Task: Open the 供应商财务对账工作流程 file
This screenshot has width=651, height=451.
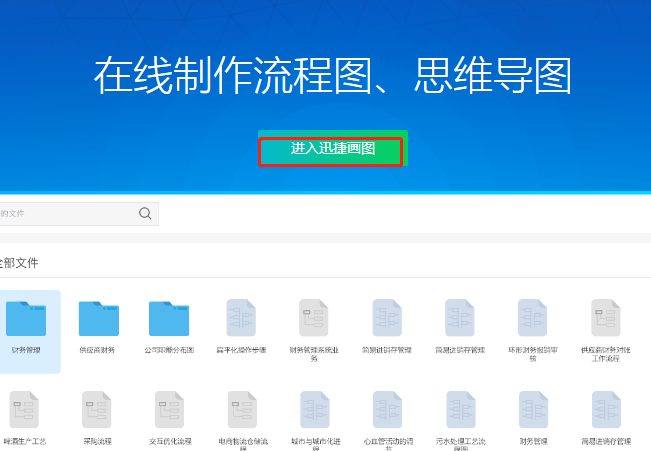Action: click(606, 318)
